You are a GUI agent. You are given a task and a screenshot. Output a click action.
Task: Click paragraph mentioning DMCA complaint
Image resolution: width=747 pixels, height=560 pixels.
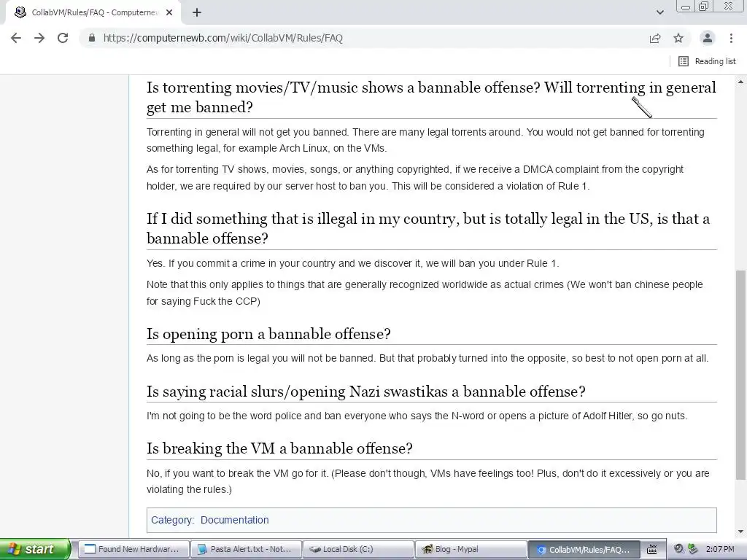pos(415,178)
